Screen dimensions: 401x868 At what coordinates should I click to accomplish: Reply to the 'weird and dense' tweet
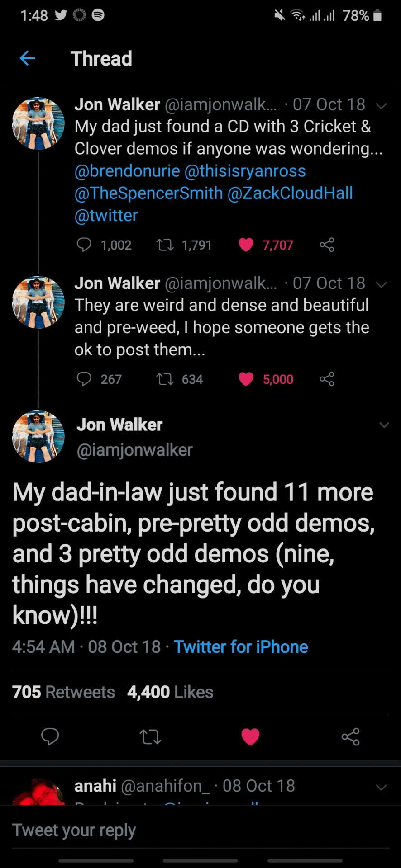84,379
